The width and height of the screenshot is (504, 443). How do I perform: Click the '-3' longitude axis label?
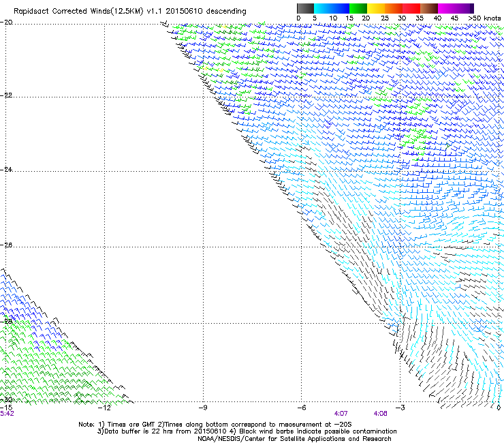(x=400, y=408)
